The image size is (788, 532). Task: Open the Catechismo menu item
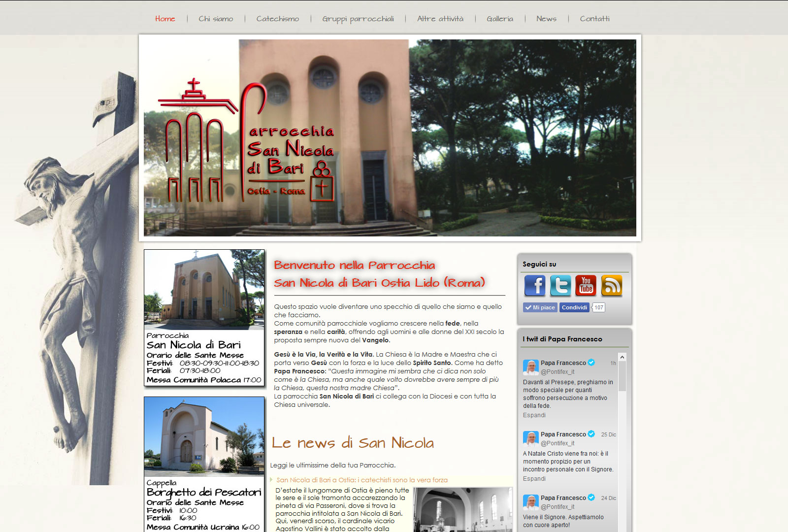(x=278, y=19)
